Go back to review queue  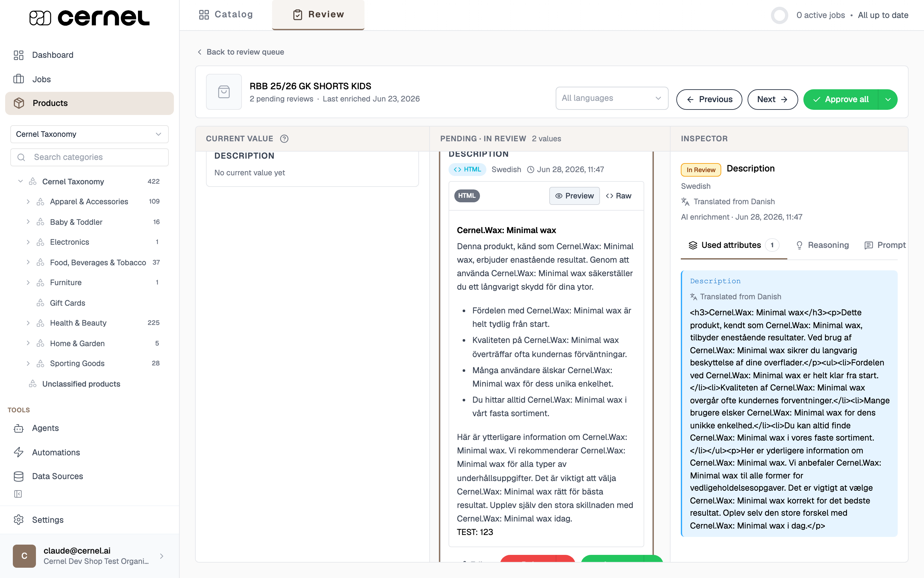241,52
